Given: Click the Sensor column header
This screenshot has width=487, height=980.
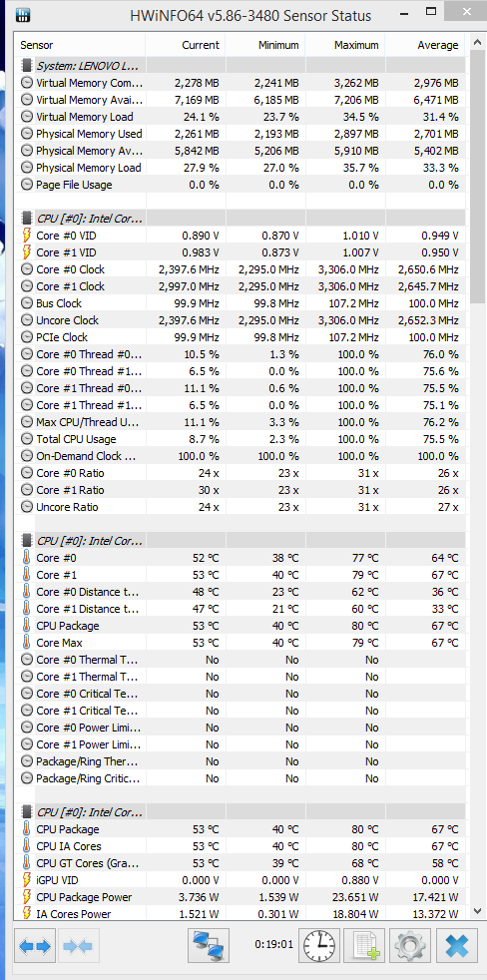Looking at the screenshot, I should click(x=80, y=45).
